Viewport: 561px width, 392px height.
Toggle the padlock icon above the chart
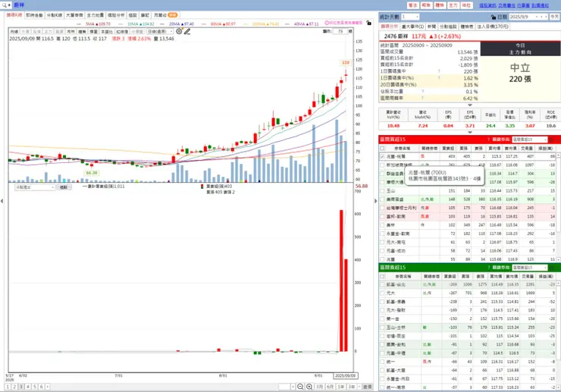tap(369, 23)
